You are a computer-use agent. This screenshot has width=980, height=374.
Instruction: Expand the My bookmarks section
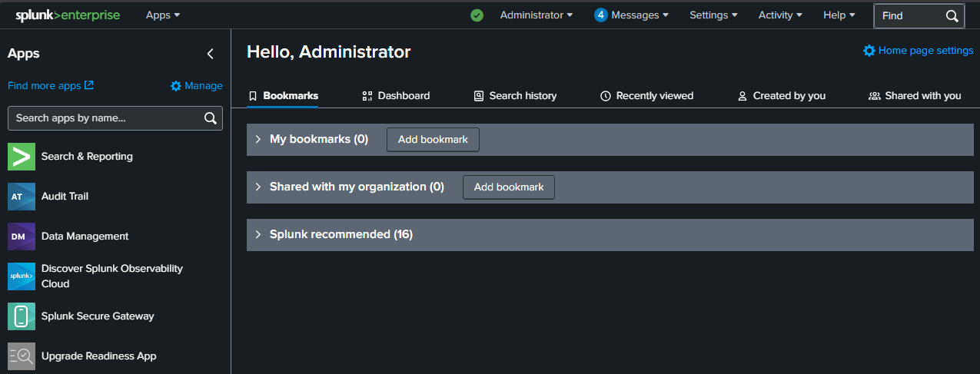tap(258, 140)
